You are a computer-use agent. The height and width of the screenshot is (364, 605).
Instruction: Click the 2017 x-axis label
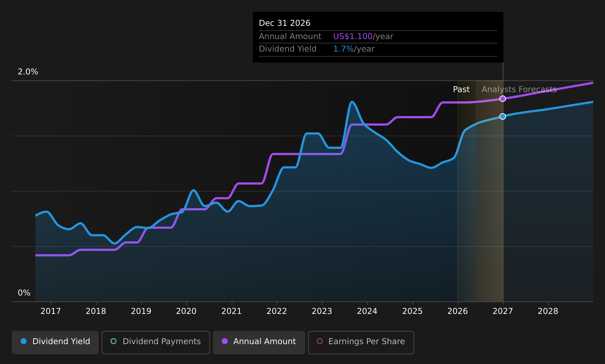pyautogui.click(x=50, y=311)
